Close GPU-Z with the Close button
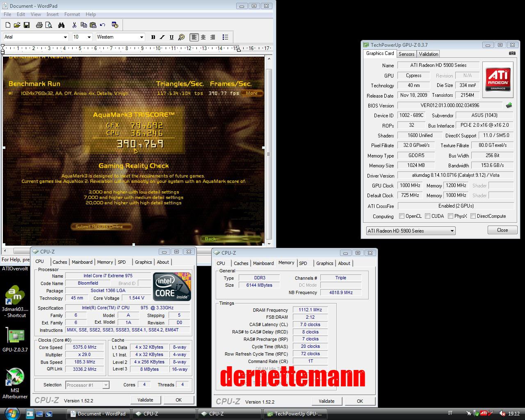This screenshot has width=525, height=420. 502,230
